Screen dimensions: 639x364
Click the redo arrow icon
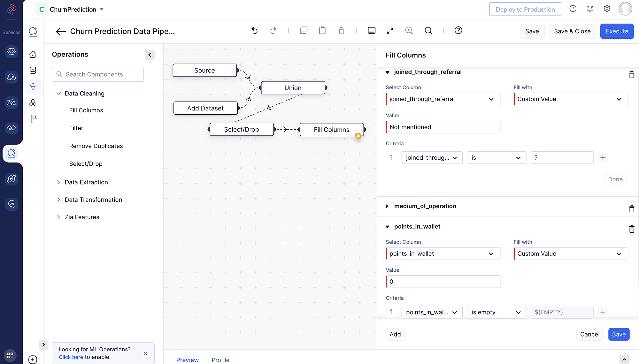click(x=273, y=31)
